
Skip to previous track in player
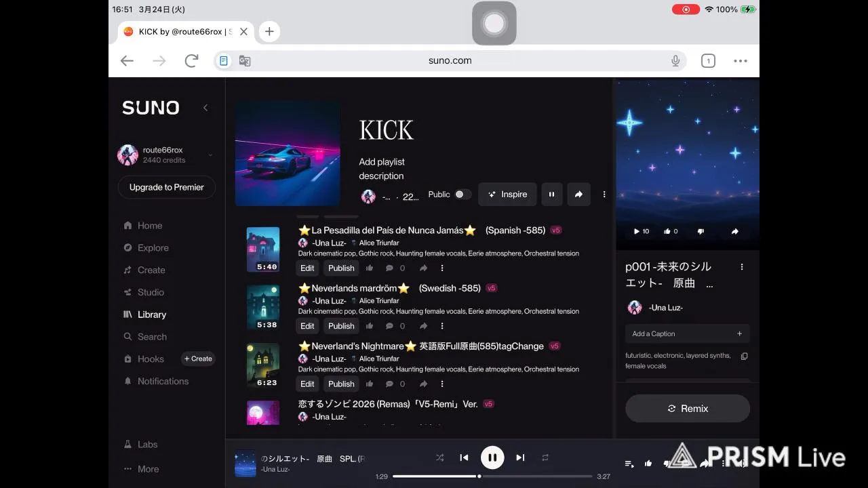coord(464,457)
